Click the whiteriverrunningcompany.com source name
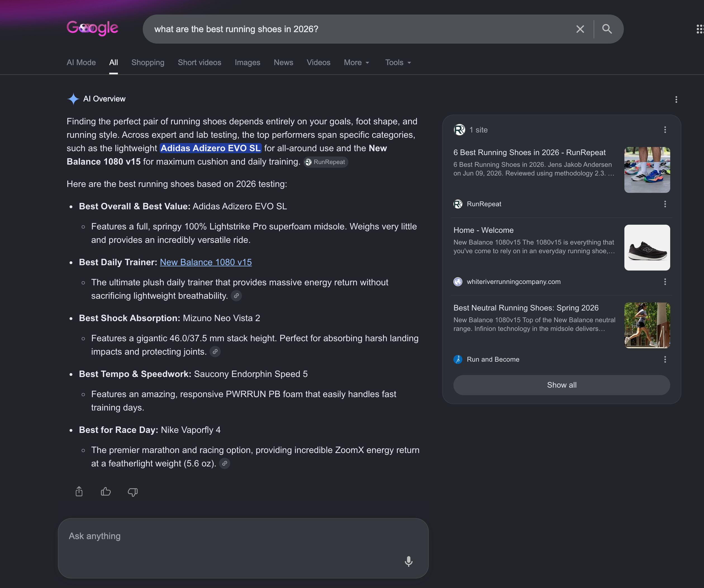This screenshot has width=704, height=588. [513, 282]
